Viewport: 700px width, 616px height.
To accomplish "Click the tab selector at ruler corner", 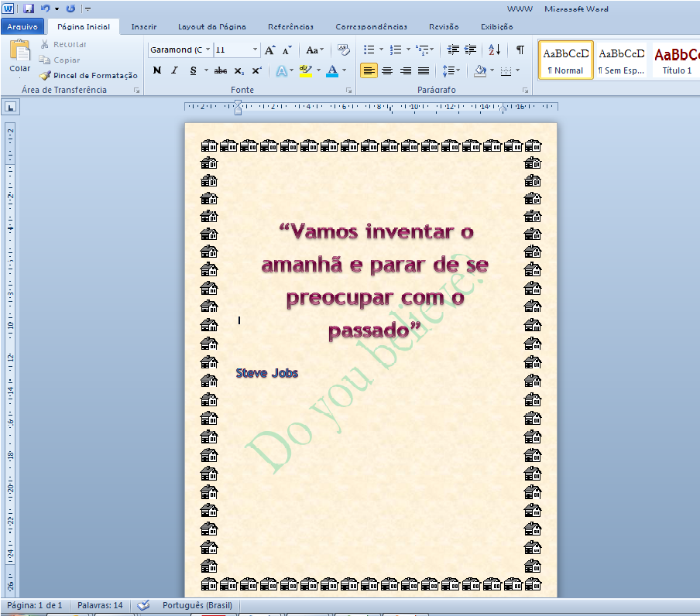I will [11, 107].
